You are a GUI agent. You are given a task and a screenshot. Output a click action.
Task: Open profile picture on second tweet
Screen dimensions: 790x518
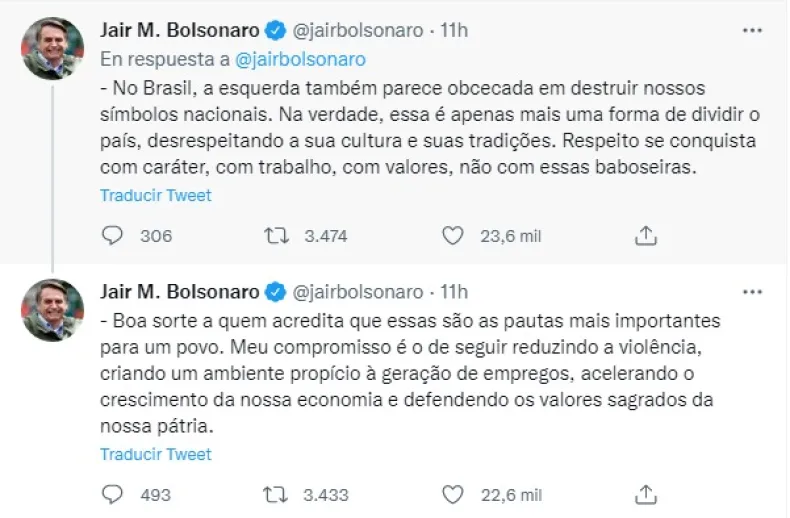[x=53, y=309]
